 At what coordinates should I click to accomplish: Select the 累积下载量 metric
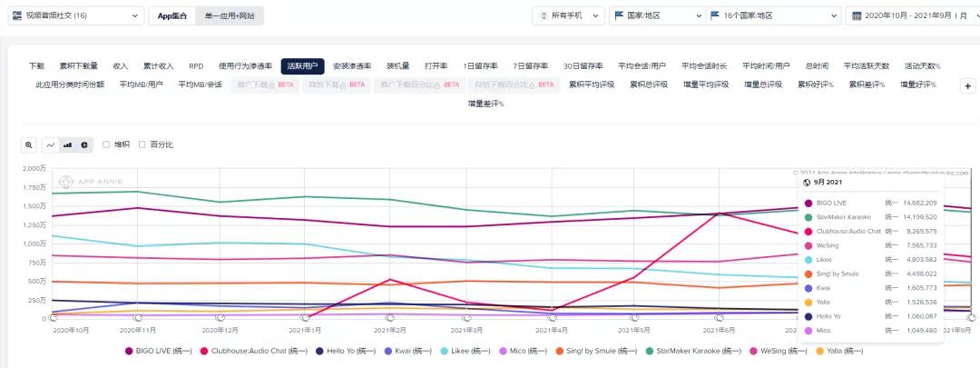79,65
